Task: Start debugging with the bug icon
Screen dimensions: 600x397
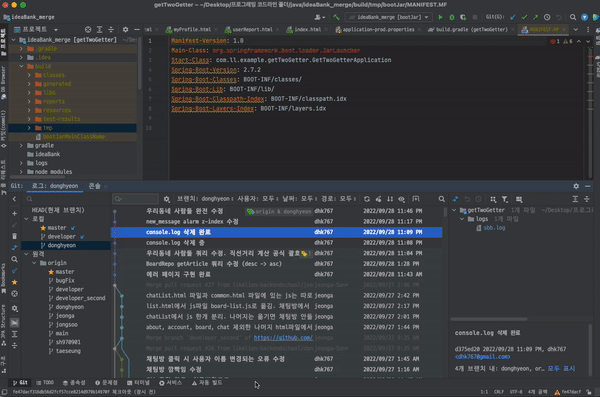Action: pos(452,17)
